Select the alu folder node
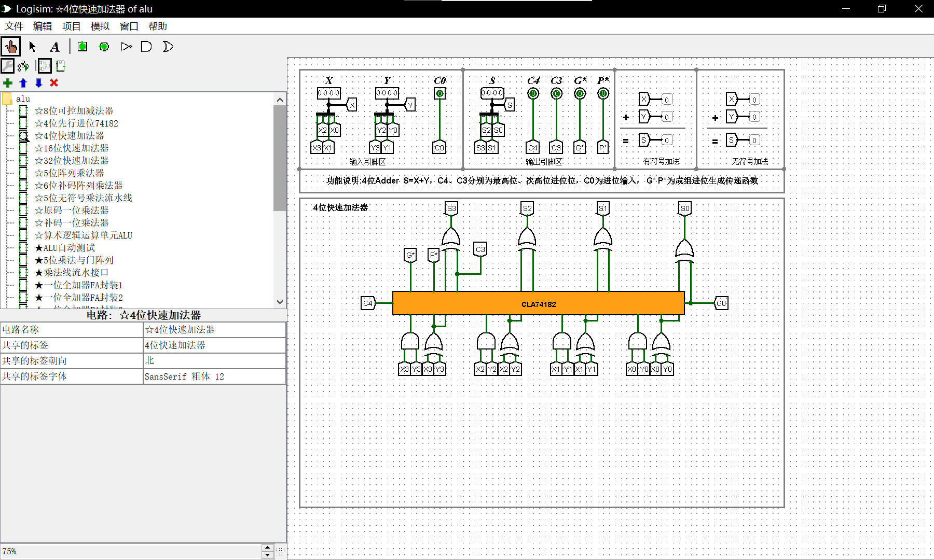Screen dimensions: 934x560 point(23,99)
